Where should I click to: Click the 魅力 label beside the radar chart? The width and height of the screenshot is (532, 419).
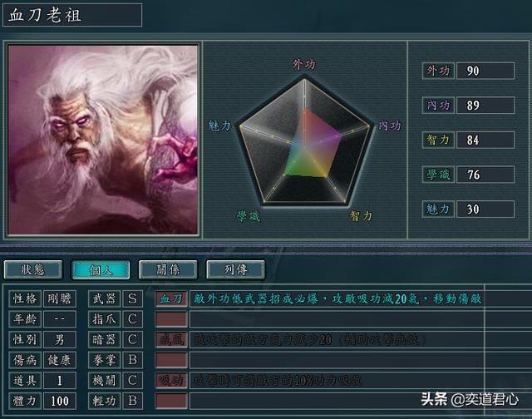(x=219, y=126)
